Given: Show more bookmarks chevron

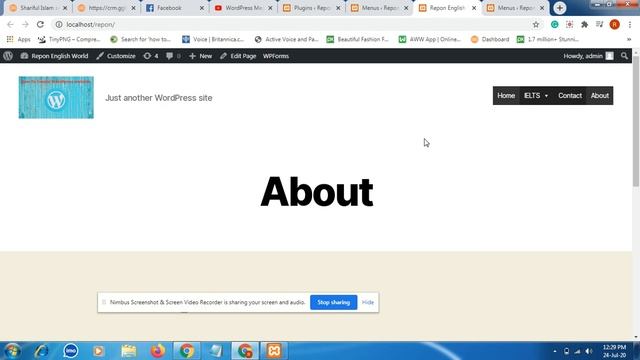Looking at the screenshot, I should 629,39.
